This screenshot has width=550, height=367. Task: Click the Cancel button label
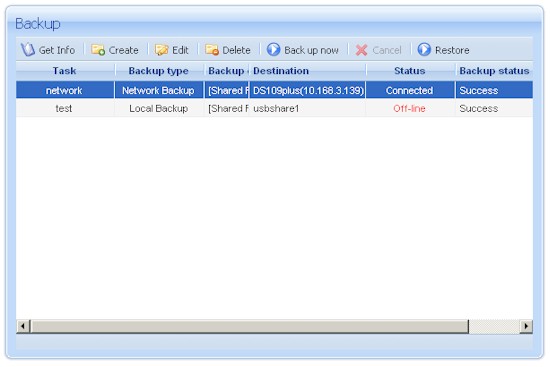click(x=387, y=50)
